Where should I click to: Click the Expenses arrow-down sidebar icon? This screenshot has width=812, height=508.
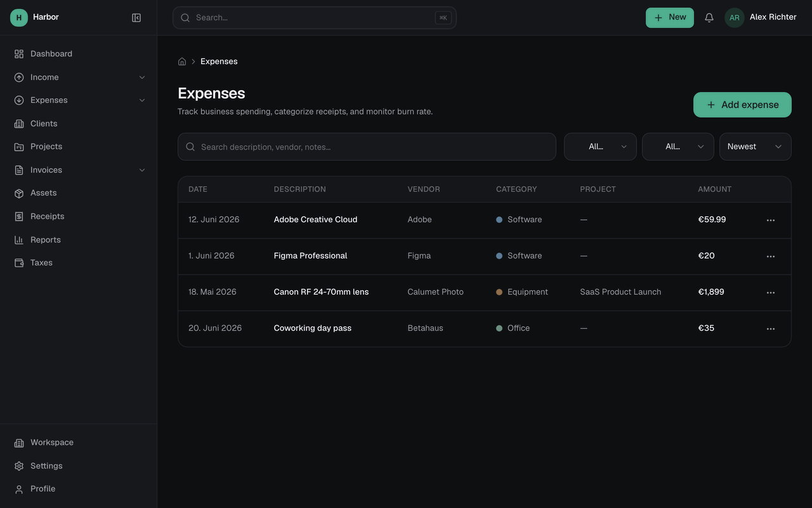point(19,100)
